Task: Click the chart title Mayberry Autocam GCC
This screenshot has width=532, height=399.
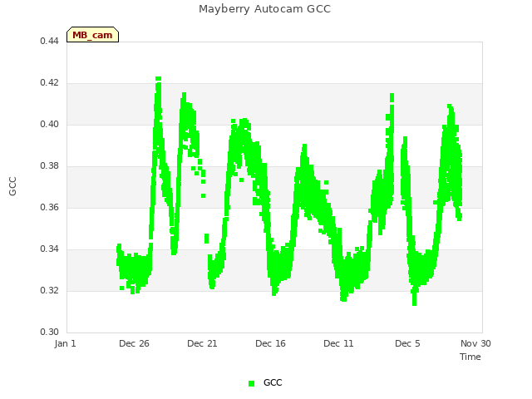Action: point(264,9)
